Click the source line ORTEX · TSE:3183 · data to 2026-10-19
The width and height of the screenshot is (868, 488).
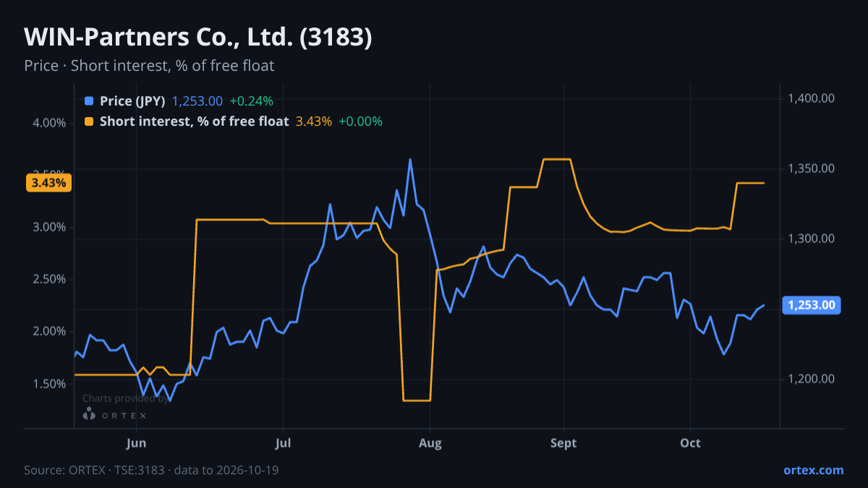tap(151, 470)
